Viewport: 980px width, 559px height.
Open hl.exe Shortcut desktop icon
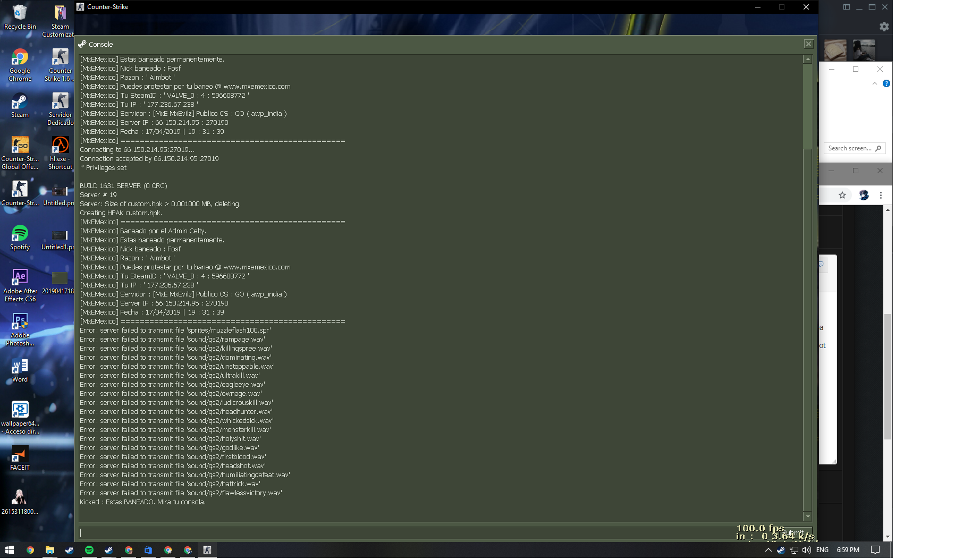(60, 154)
